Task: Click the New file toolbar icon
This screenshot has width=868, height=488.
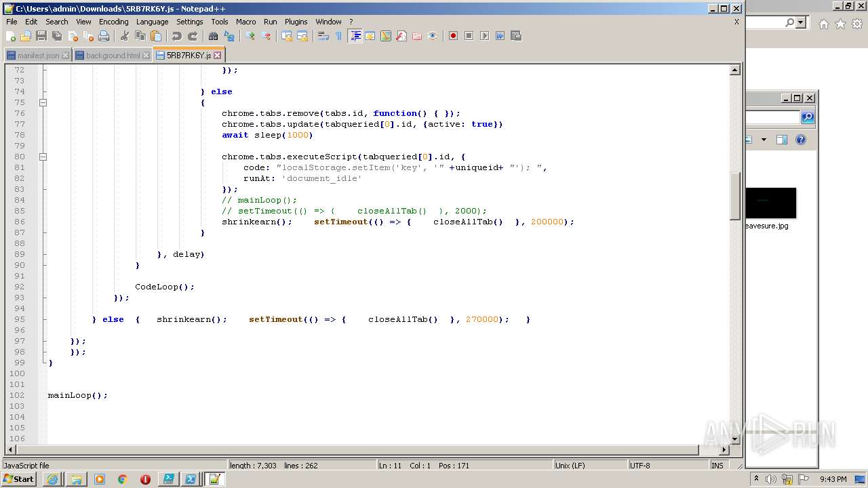Action: (11, 36)
